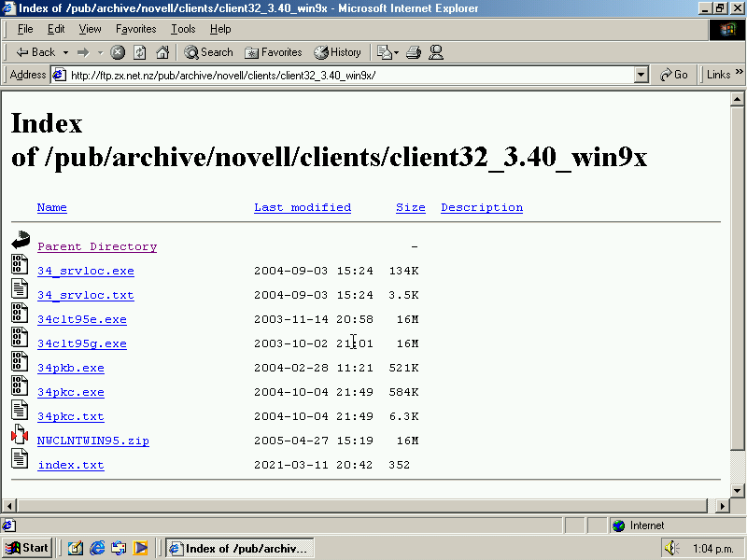Click the volume speaker tray icon
Screen dimensions: 747x560
coord(671,549)
